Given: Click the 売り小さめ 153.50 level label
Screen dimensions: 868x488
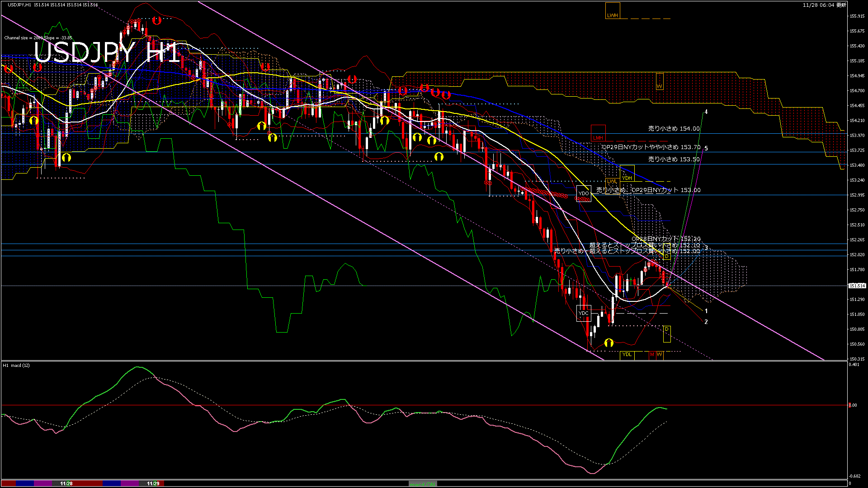Looking at the screenshot, I should coord(674,160).
